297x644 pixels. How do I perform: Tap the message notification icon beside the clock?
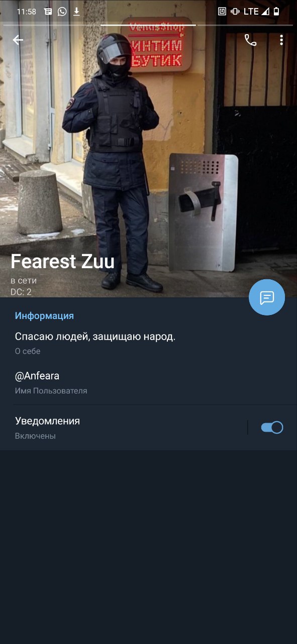pyautogui.click(x=48, y=12)
